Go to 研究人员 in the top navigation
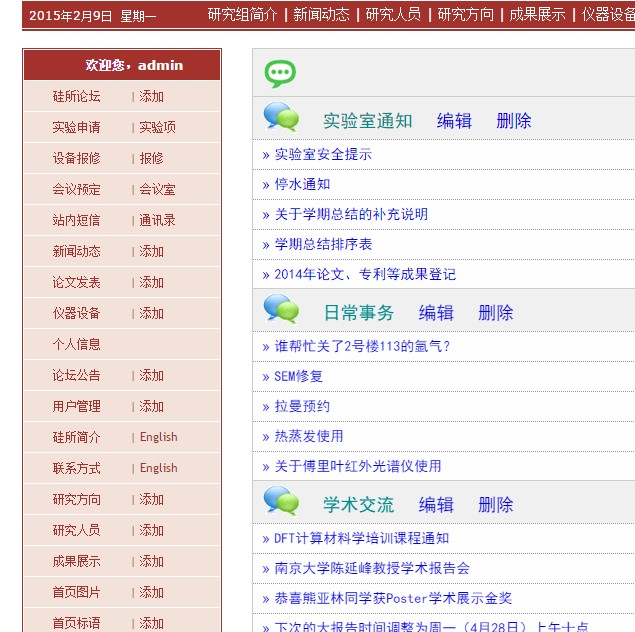 click(x=393, y=15)
